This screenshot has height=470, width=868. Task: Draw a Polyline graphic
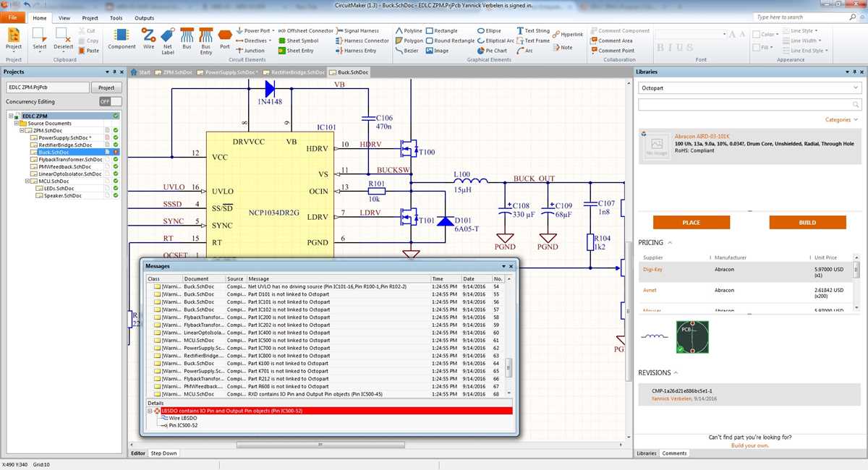coord(409,31)
